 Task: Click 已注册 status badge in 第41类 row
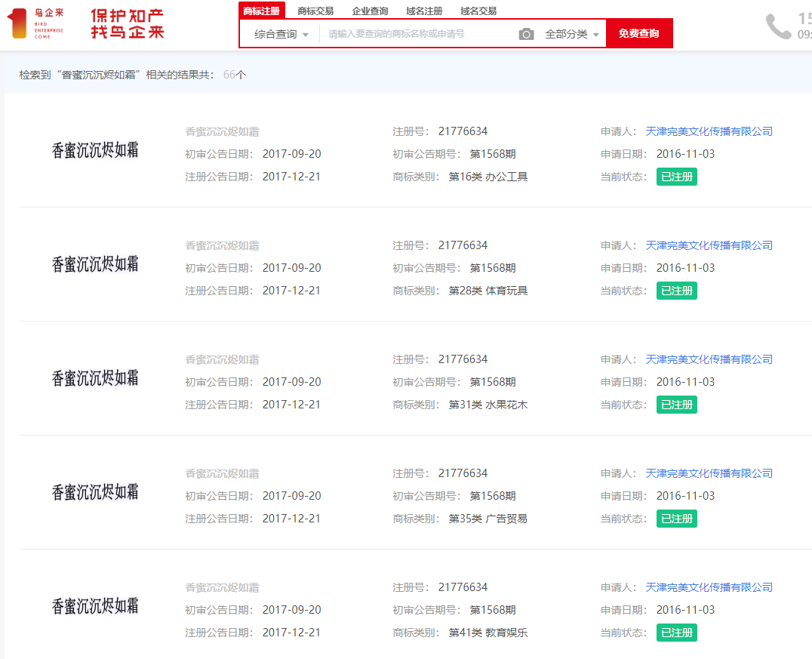(x=677, y=633)
